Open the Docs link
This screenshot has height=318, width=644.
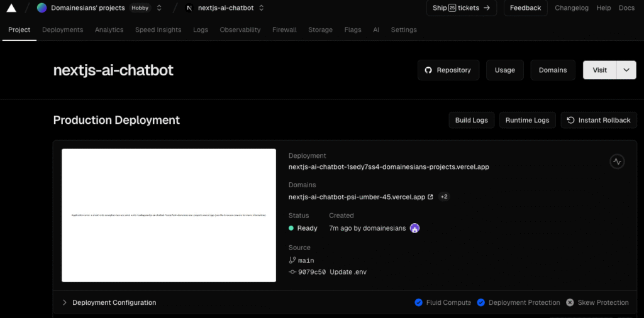click(626, 8)
